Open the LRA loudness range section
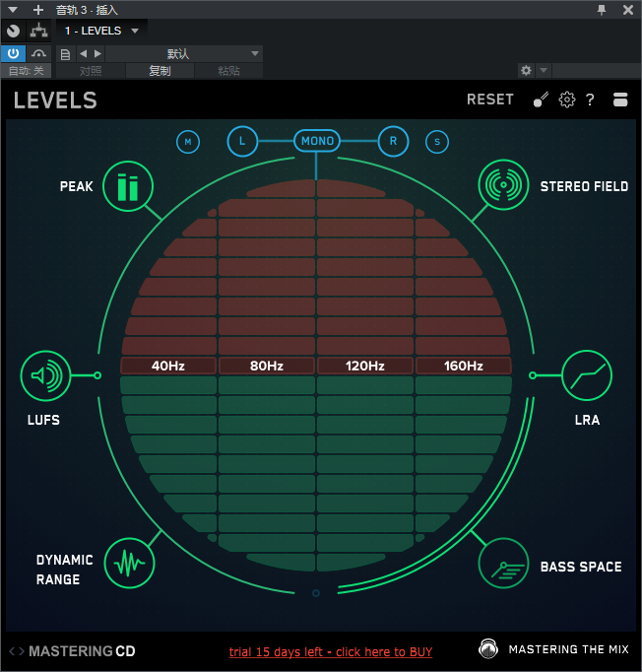 pos(587,375)
